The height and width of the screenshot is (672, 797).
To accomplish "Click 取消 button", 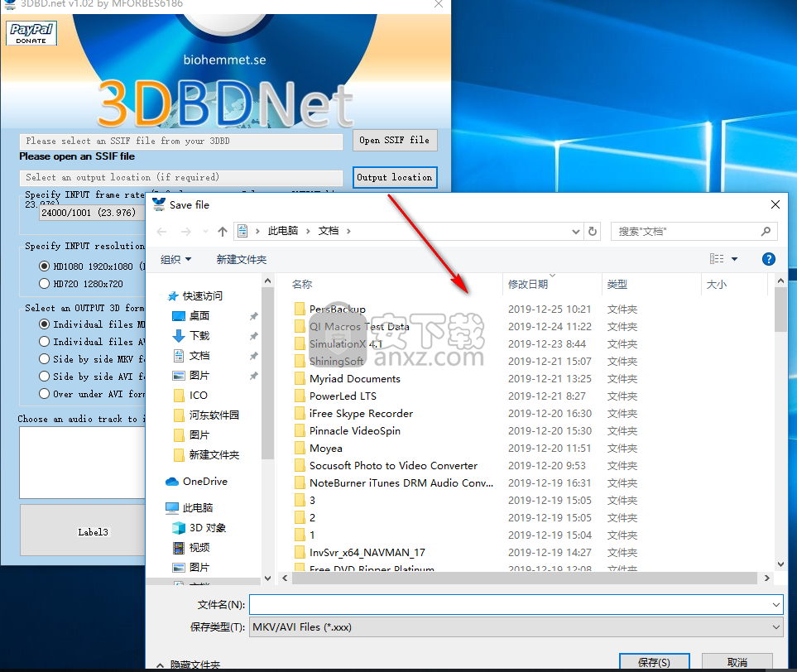I will tap(737, 662).
